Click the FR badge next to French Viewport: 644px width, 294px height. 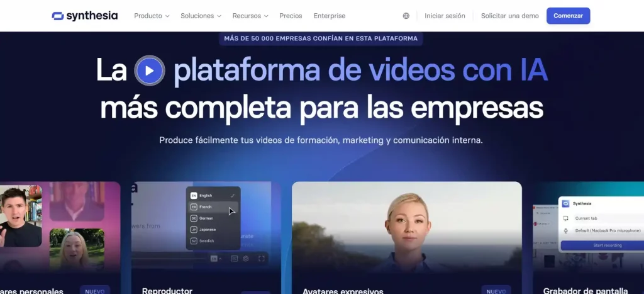[x=194, y=207]
